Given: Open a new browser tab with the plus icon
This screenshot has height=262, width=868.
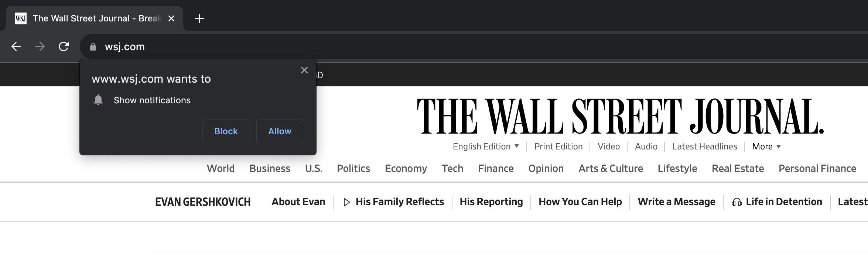Looking at the screenshot, I should point(199,18).
